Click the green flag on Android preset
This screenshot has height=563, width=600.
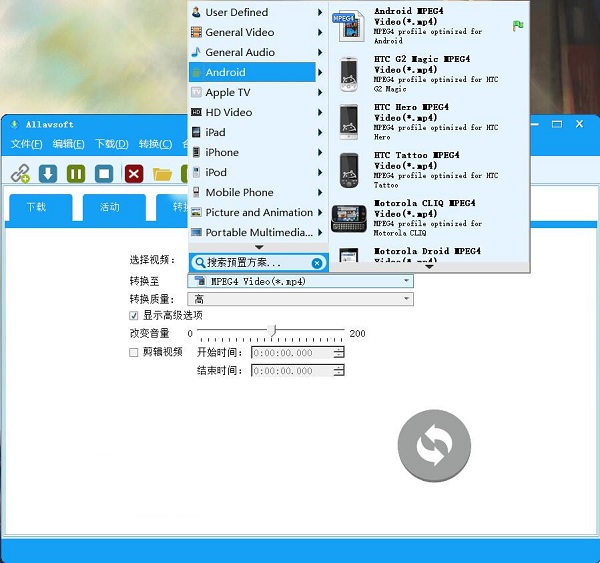click(518, 26)
